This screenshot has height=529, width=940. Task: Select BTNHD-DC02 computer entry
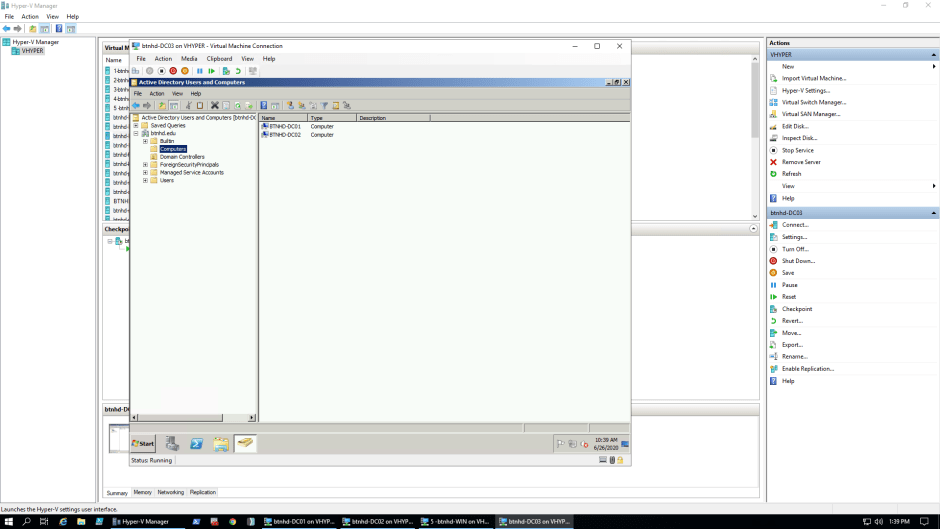pyautogui.click(x=285, y=135)
